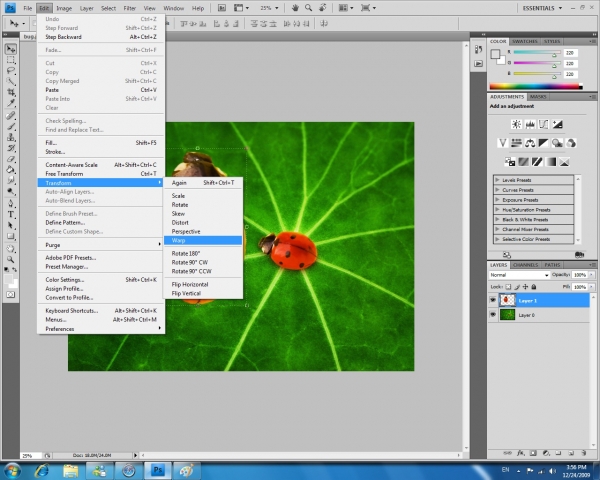Open the layer blend mode Normal dropdown
The width and height of the screenshot is (600, 480).
(519, 275)
